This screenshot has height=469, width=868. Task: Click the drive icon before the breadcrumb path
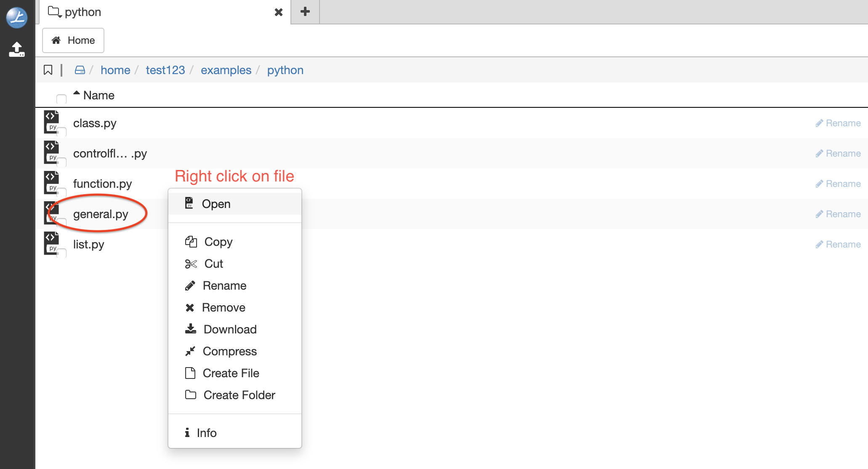80,70
